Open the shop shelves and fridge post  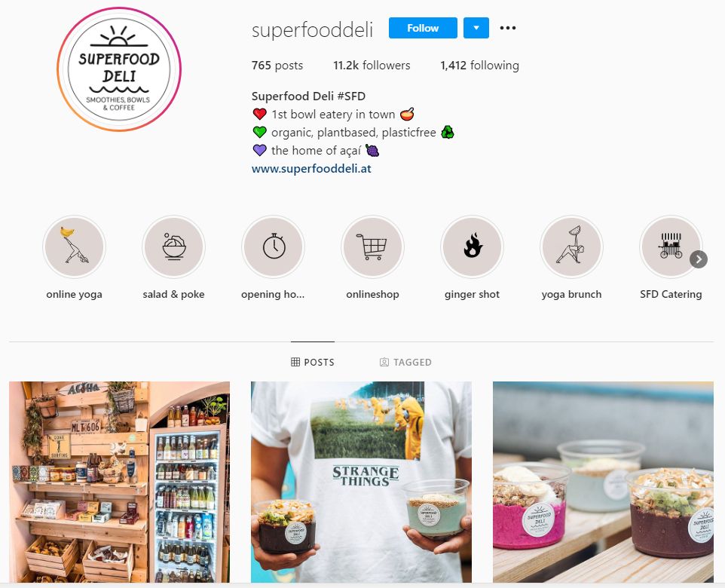point(119,482)
